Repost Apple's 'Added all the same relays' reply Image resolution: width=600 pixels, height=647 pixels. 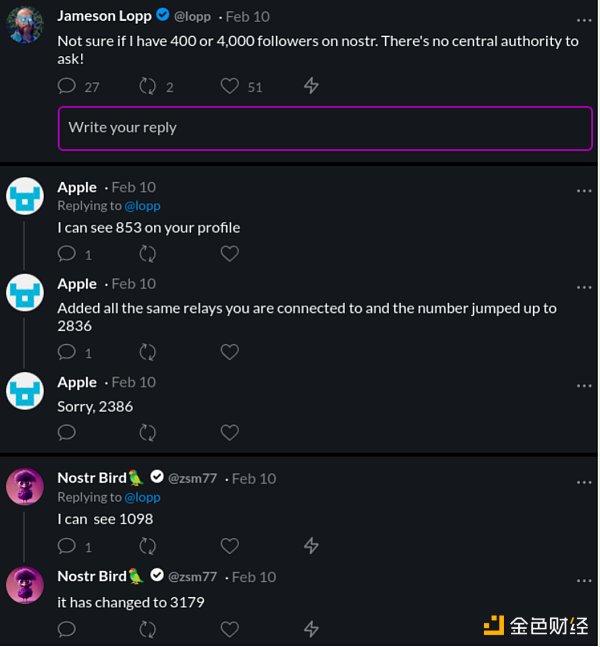coord(148,352)
